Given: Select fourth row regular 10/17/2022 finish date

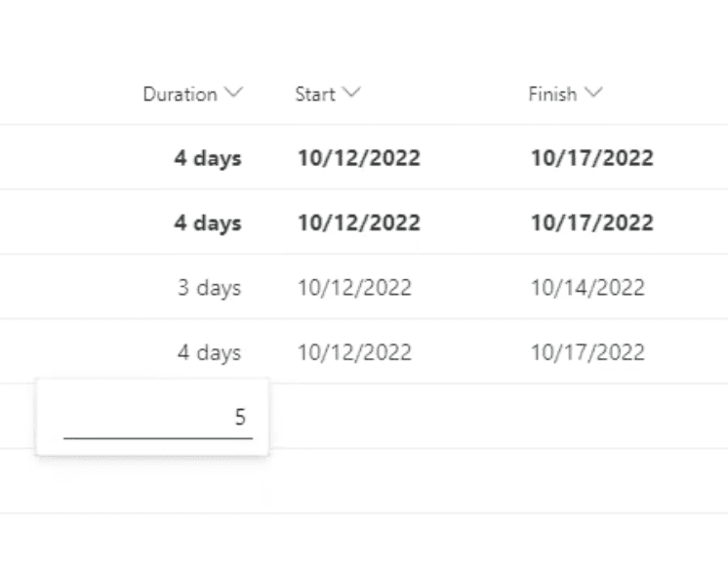Looking at the screenshot, I should click(587, 352).
